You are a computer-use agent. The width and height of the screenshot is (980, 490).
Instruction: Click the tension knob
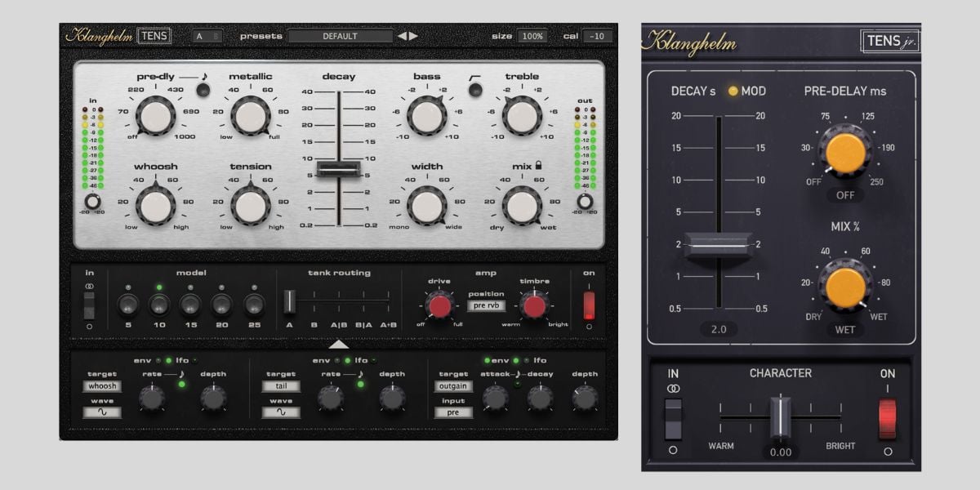251,206
